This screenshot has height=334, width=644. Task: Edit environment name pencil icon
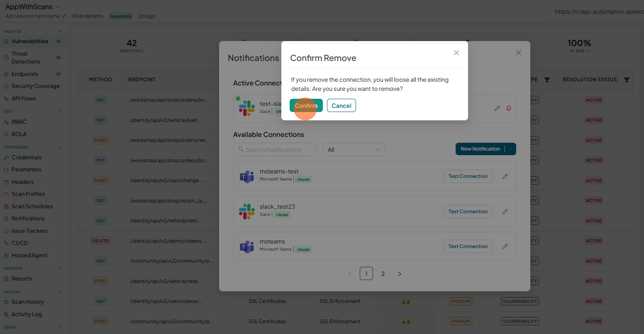coord(64,16)
